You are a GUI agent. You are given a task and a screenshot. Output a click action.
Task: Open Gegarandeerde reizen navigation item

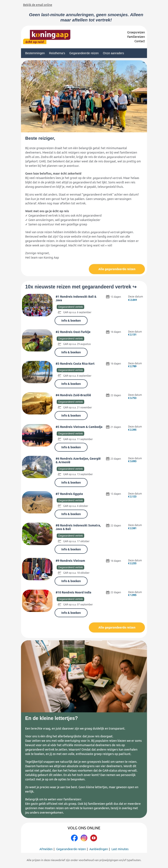[x=84, y=53]
